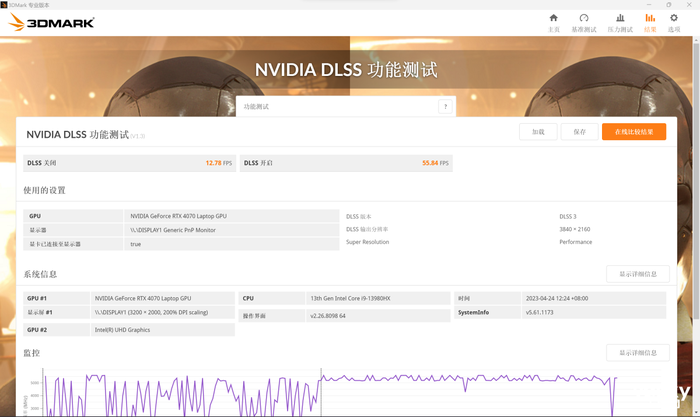Image resolution: width=700 pixels, height=417 pixels.
Task: Click the feature test dropdown field
Action: pyautogui.click(x=346, y=107)
